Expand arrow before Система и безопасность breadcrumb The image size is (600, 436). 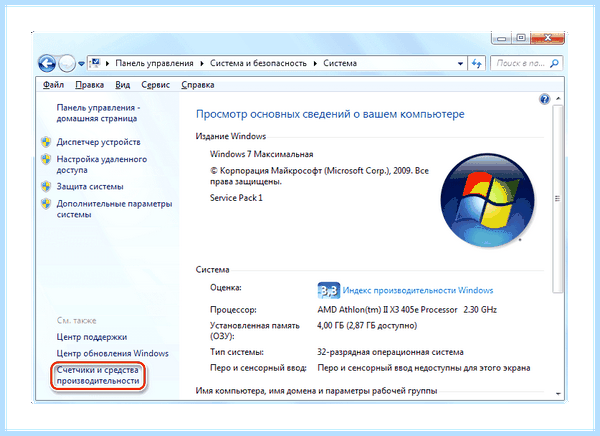pos(202,63)
